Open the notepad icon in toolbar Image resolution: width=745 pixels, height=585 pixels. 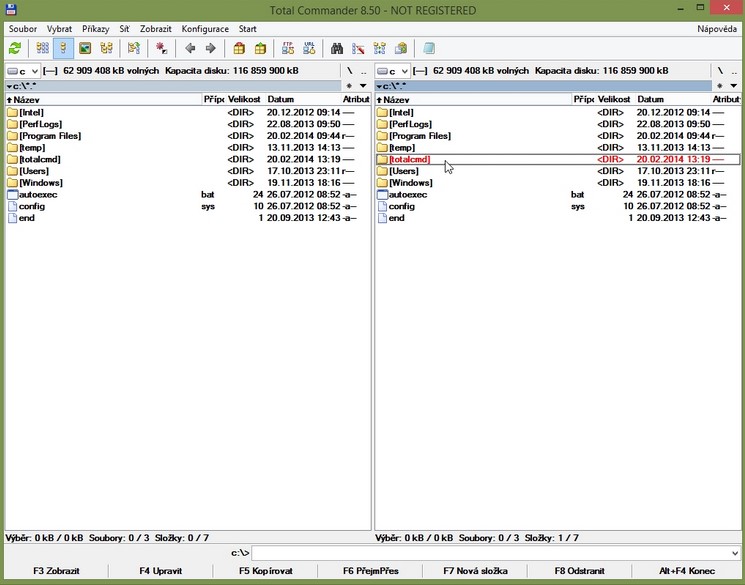(x=429, y=48)
